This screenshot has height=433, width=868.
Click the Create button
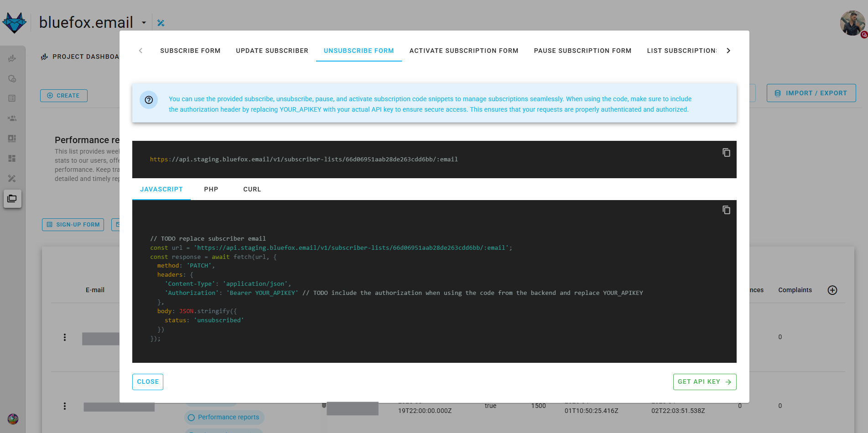64,96
